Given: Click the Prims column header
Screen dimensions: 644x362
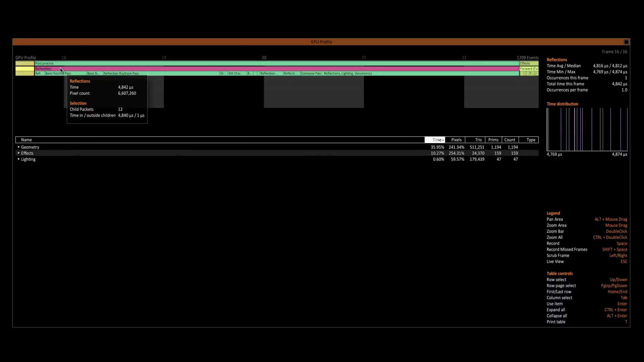Looking at the screenshot, I should pyautogui.click(x=493, y=140).
